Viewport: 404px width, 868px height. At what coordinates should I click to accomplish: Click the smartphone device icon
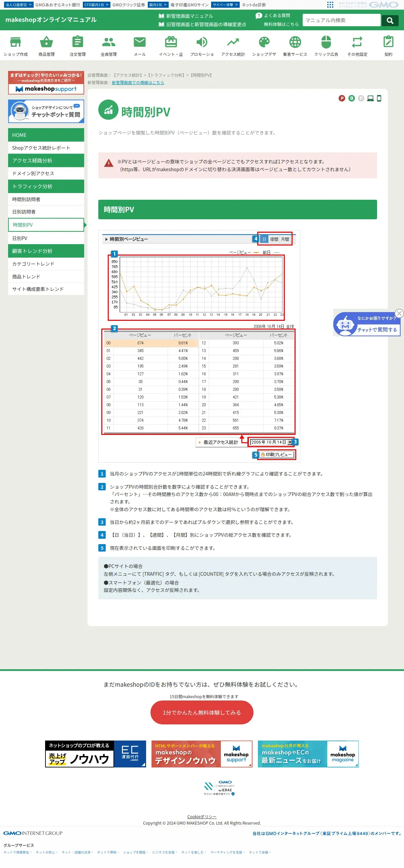pos(379,98)
